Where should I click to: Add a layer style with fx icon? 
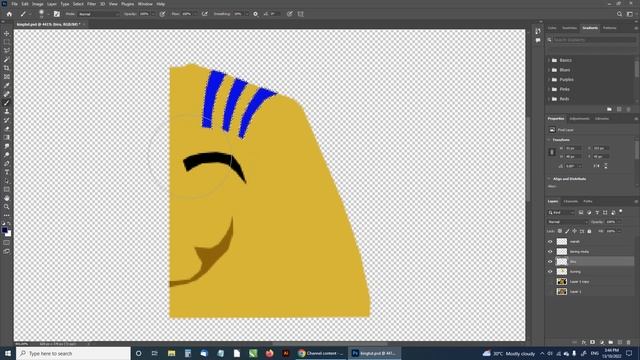pos(584,342)
